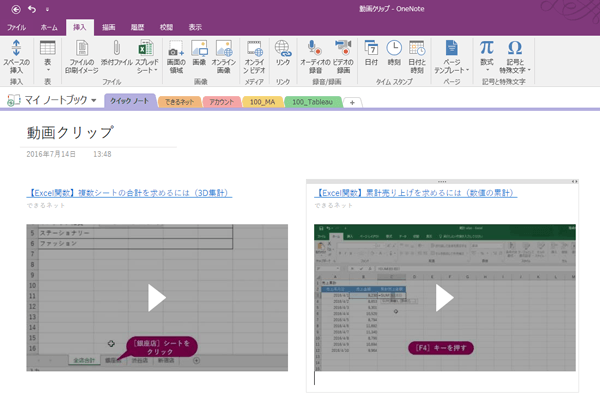Expand the Equation dropdown arrow
Screen dimensions: 600x400
click(487, 70)
